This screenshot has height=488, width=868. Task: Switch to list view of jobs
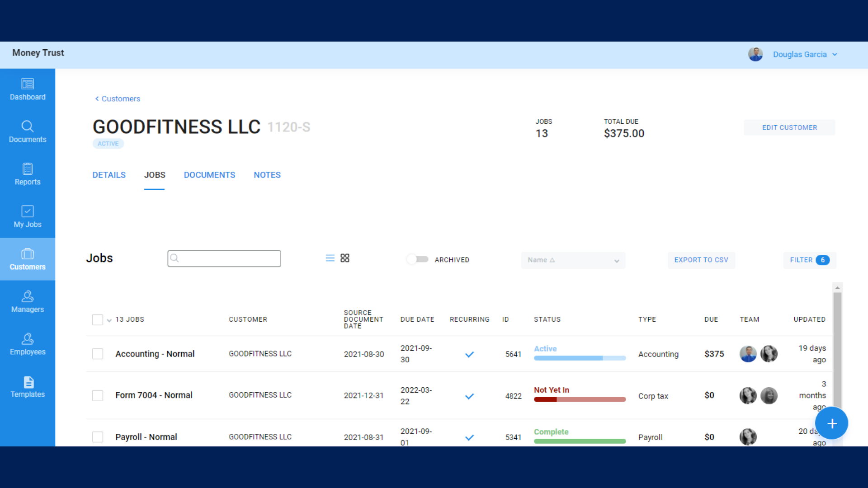[x=330, y=258]
